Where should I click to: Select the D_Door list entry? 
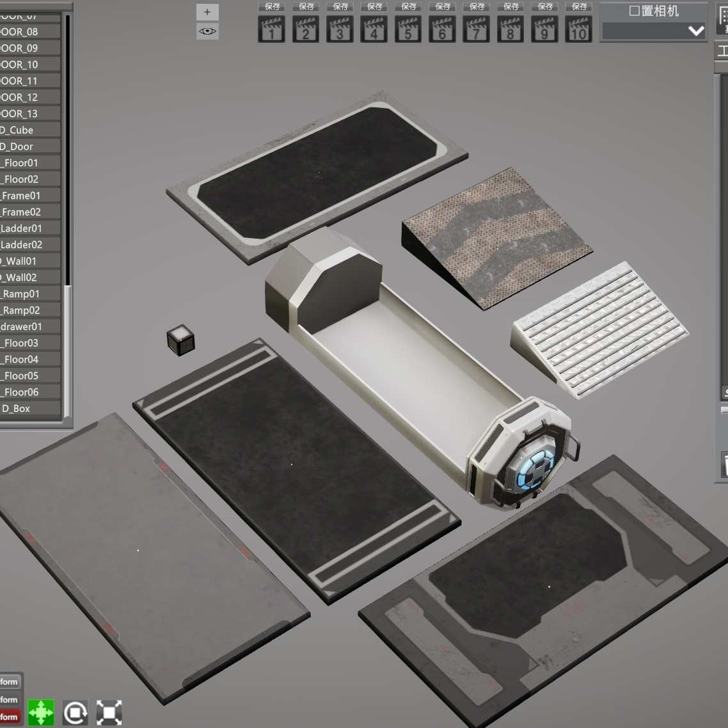pos(30,146)
